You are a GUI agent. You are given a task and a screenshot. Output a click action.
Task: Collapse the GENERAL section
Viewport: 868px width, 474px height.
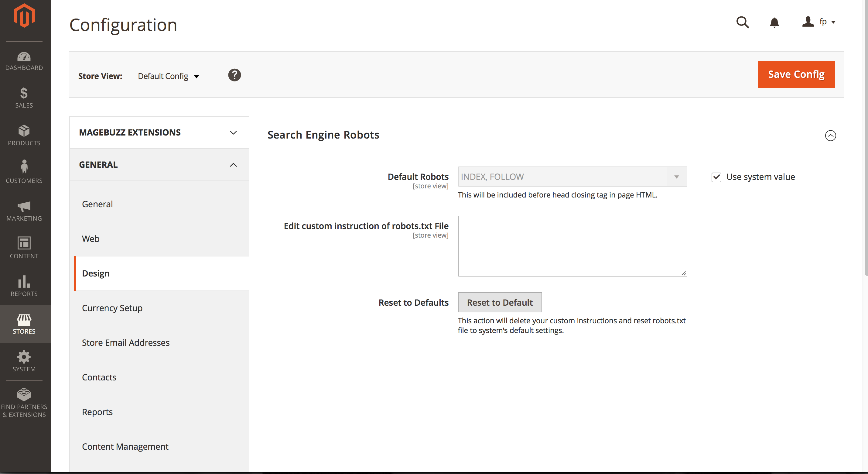233,165
